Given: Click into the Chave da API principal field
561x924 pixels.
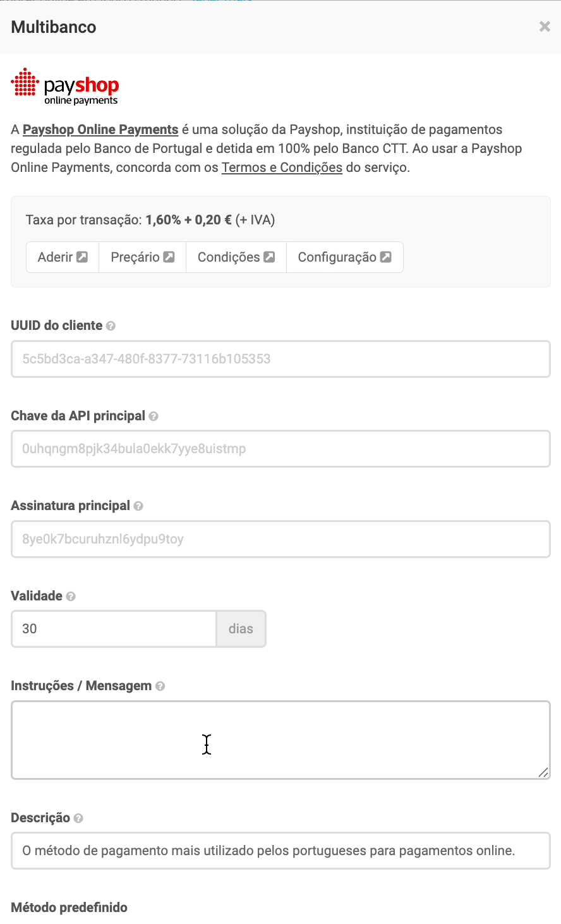Looking at the screenshot, I should pyautogui.click(x=280, y=449).
